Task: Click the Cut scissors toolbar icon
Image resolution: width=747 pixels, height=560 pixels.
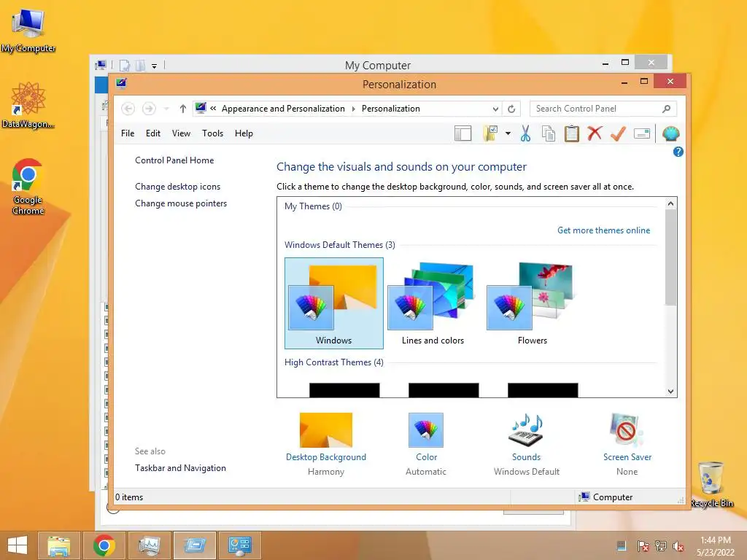Action: point(525,134)
